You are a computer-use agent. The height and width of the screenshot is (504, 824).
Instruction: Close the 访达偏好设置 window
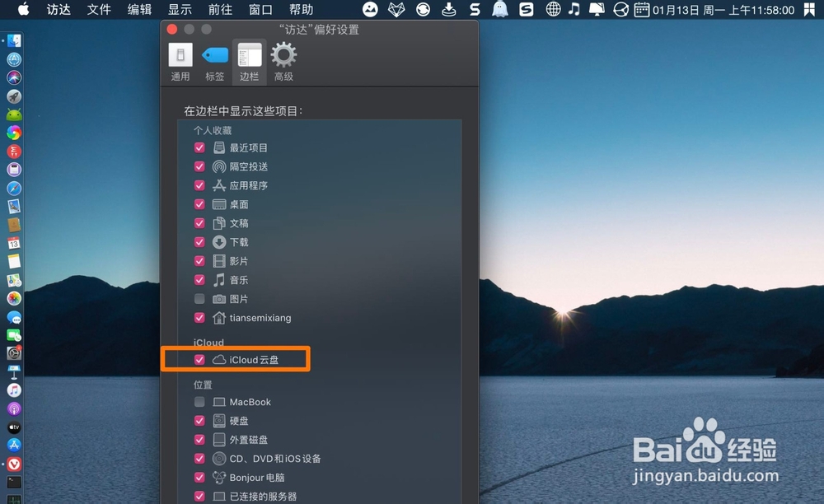coord(172,30)
